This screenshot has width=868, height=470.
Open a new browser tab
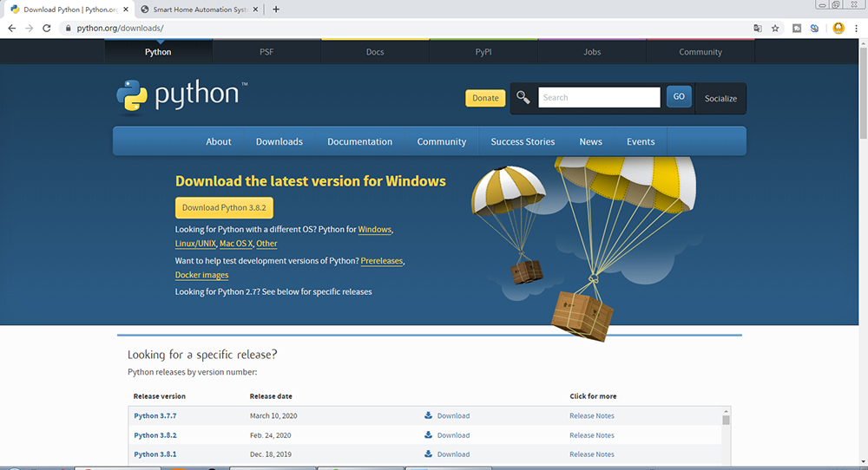click(276, 10)
